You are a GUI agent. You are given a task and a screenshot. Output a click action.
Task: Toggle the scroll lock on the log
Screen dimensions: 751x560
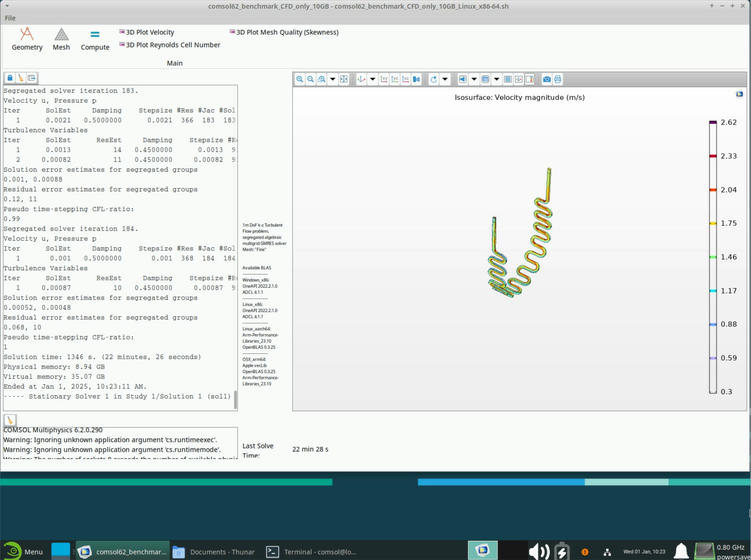coord(10,78)
